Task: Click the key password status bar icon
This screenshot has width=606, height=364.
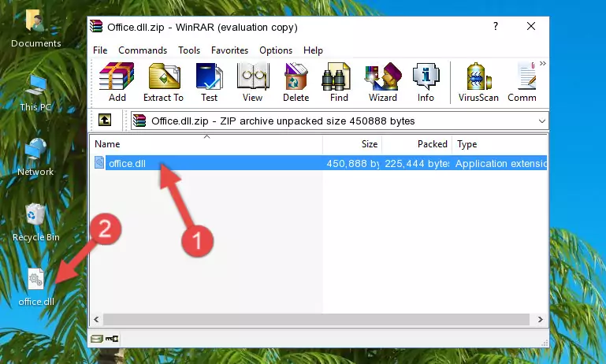Action: click(112, 339)
